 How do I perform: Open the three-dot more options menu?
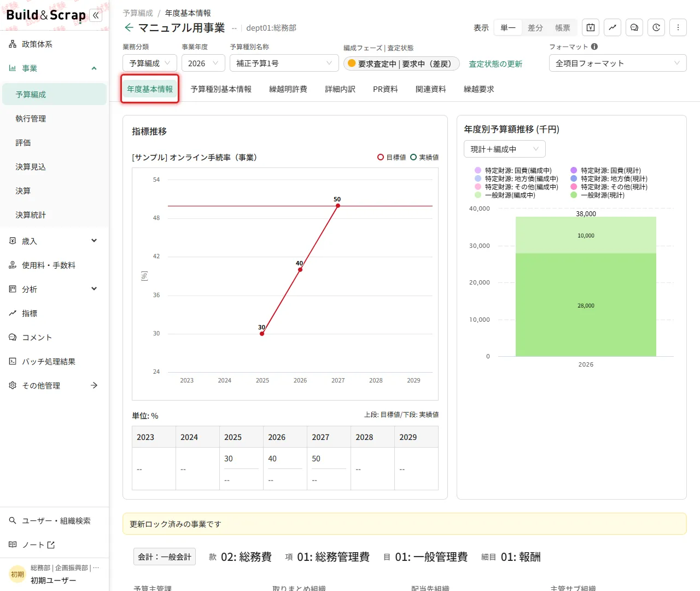678,27
